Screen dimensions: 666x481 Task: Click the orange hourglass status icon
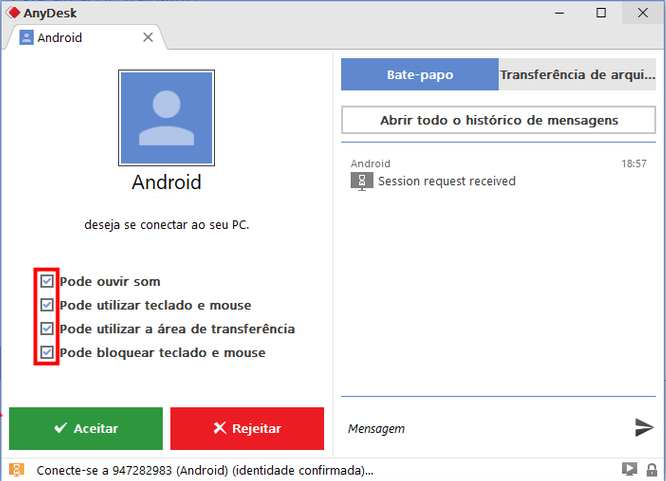[x=17, y=470]
